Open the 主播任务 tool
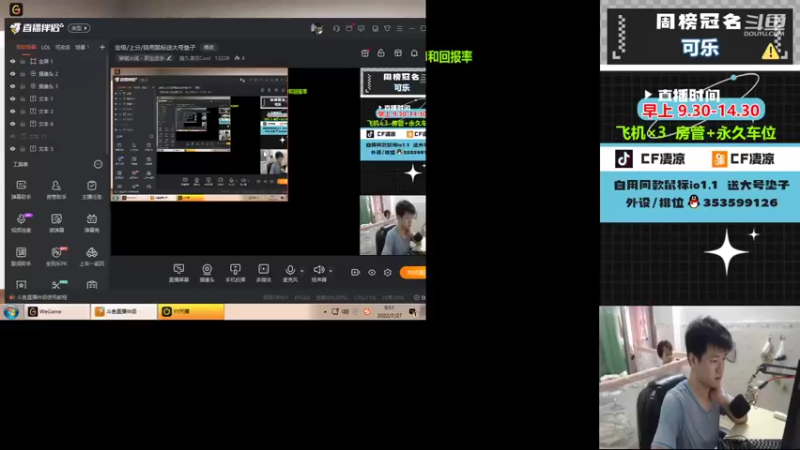800x450 pixels. (x=92, y=189)
